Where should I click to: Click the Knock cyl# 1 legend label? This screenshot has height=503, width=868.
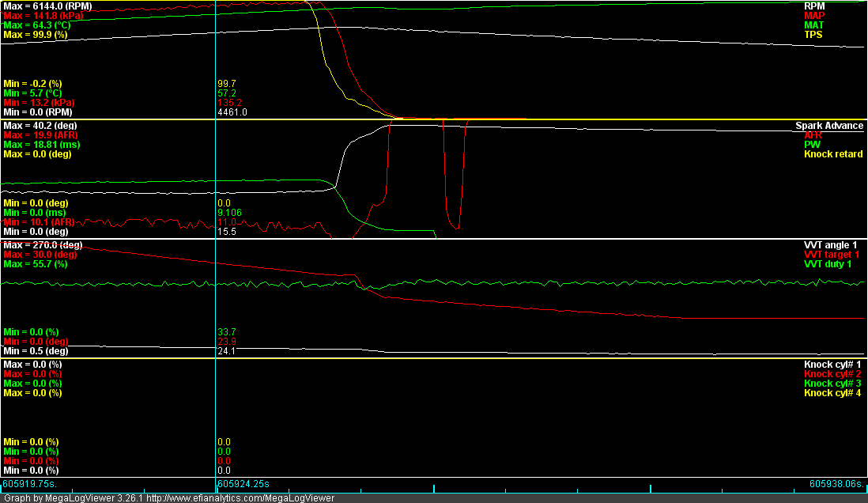click(833, 365)
